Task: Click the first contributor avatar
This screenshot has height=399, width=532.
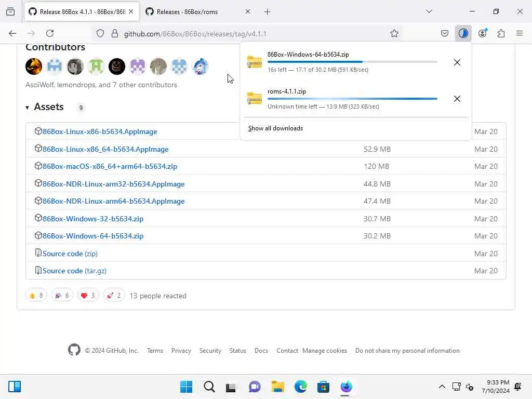Action: [x=34, y=66]
